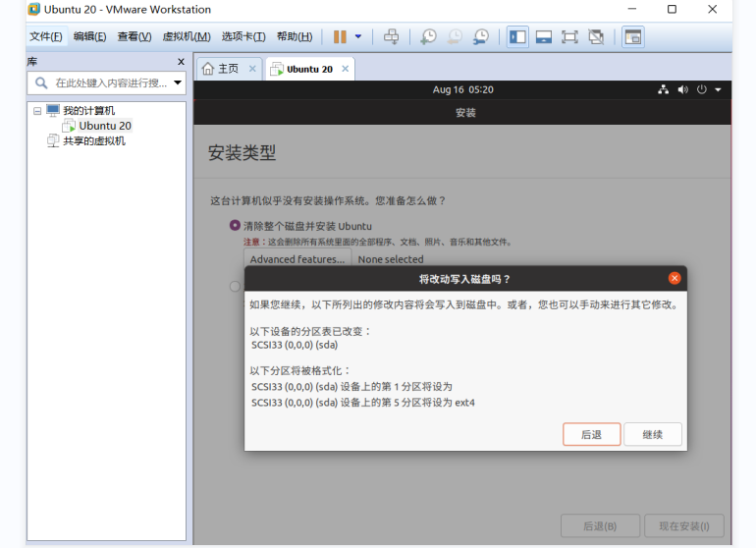Click the library search magnifier icon
Image resolution: width=756 pixels, height=548 pixels.
click(x=41, y=82)
